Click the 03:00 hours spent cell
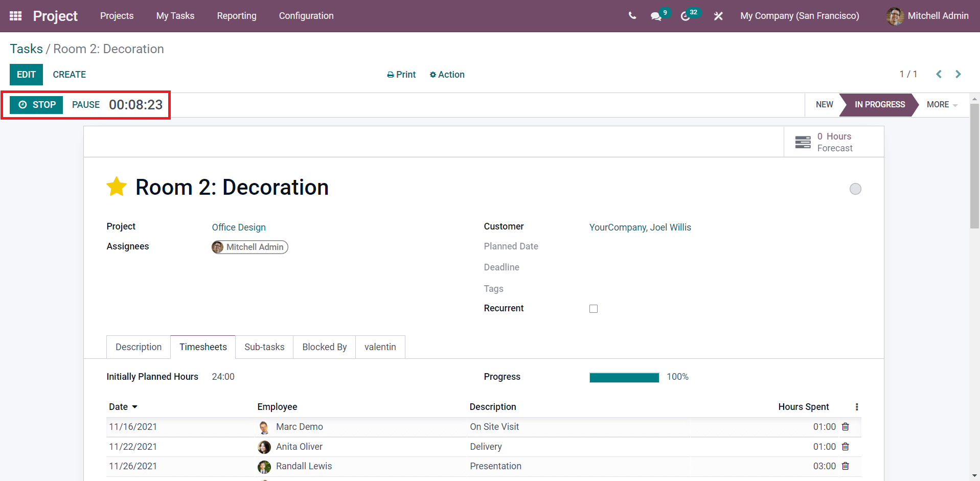980x481 pixels. tap(824, 466)
